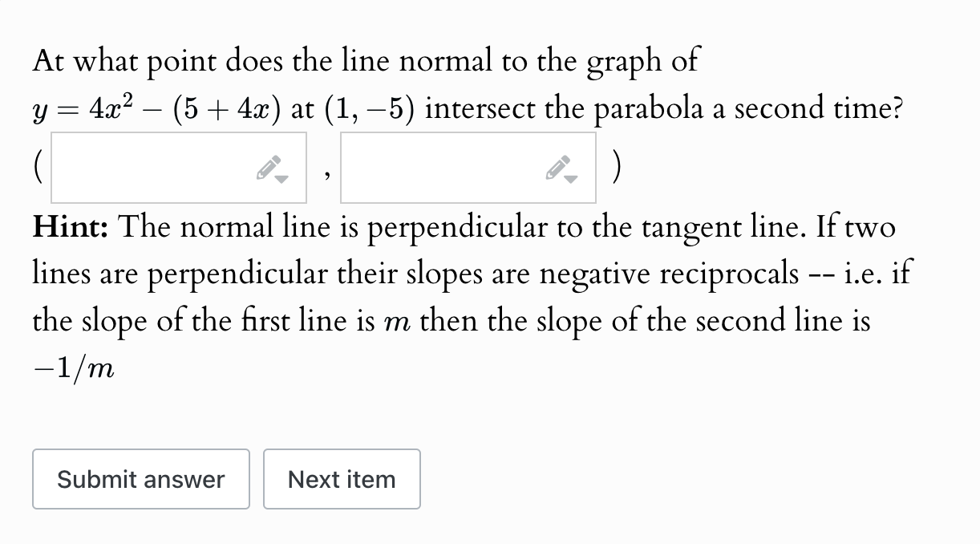Click inside the first coordinate input box
The width and height of the screenshot is (980, 544).
(x=144, y=167)
